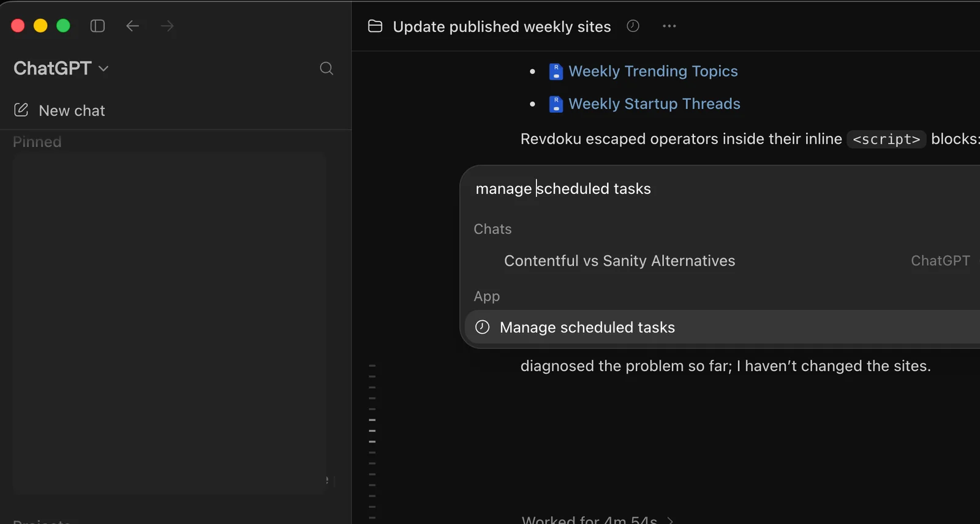
Task: Expand the Worked for 4m 54s details
Action: (x=597, y=520)
